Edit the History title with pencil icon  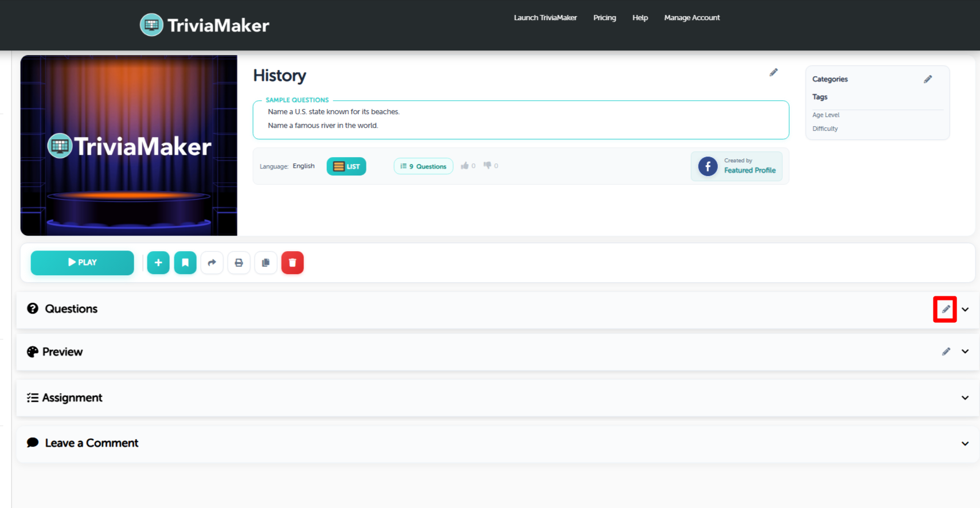(774, 72)
